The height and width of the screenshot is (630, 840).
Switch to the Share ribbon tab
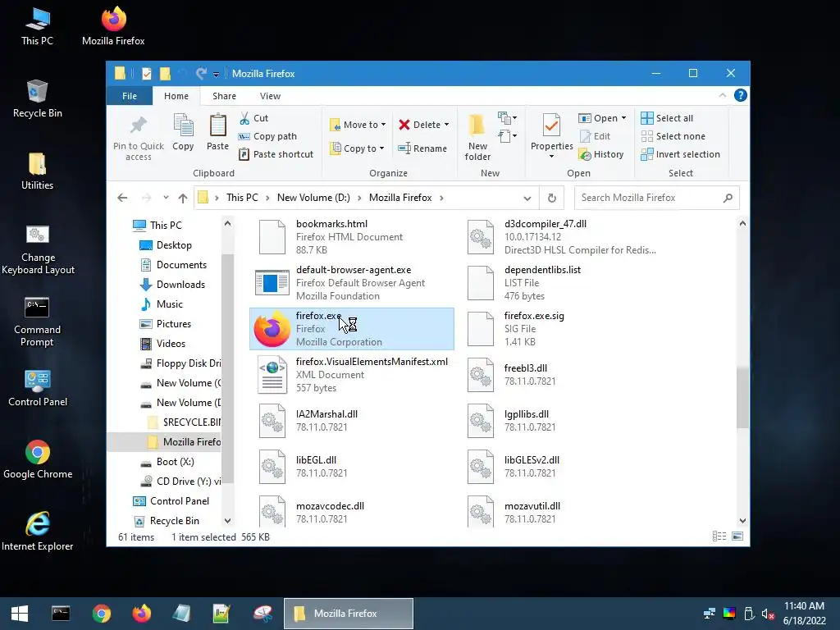tap(224, 96)
